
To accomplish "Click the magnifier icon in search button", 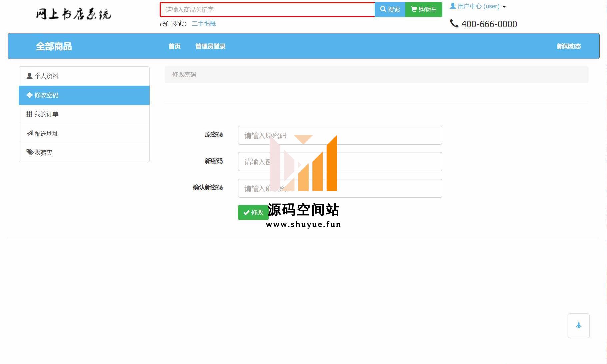I will [x=383, y=9].
